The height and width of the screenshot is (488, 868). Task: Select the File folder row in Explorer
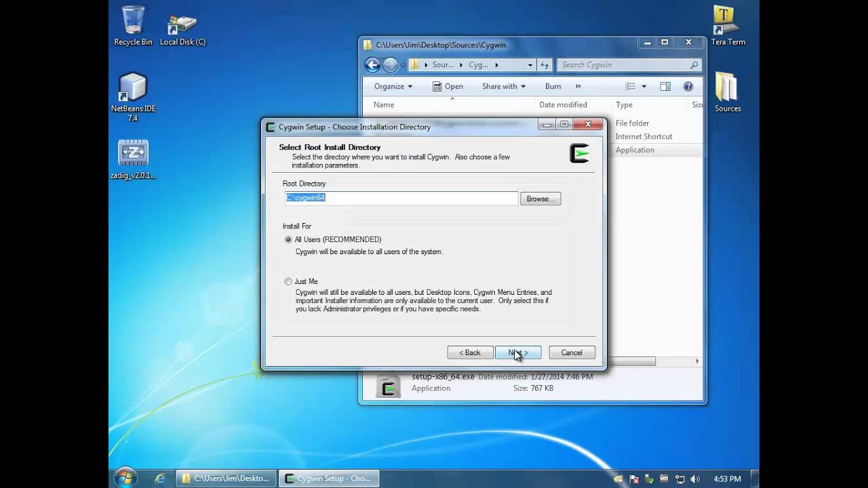632,123
